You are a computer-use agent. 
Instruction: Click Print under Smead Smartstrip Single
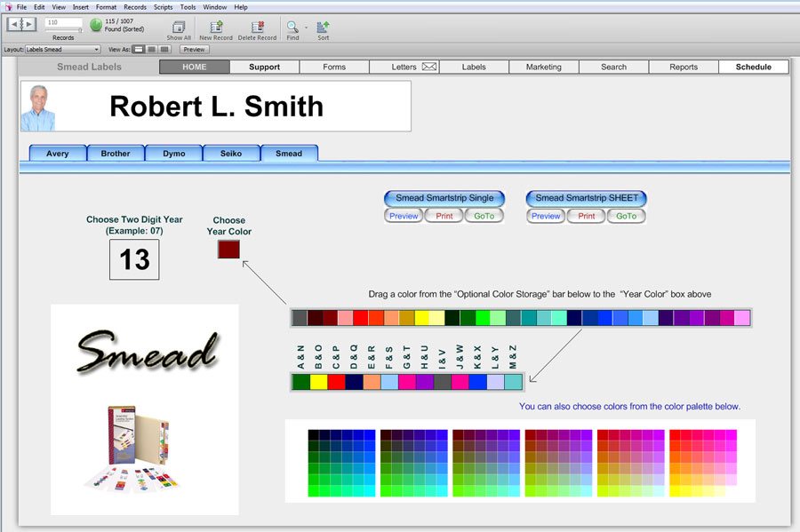444,216
